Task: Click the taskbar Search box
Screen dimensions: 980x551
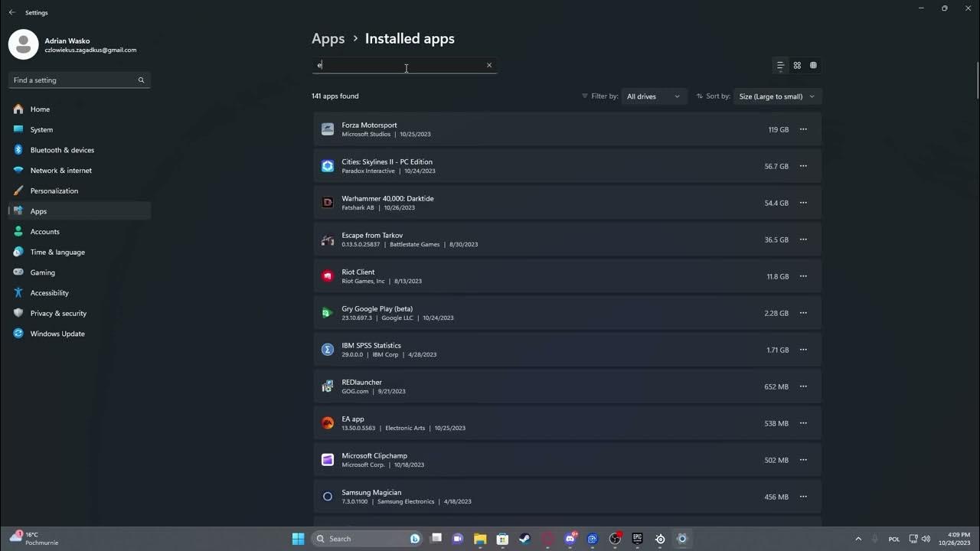Action: pyautogui.click(x=367, y=539)
